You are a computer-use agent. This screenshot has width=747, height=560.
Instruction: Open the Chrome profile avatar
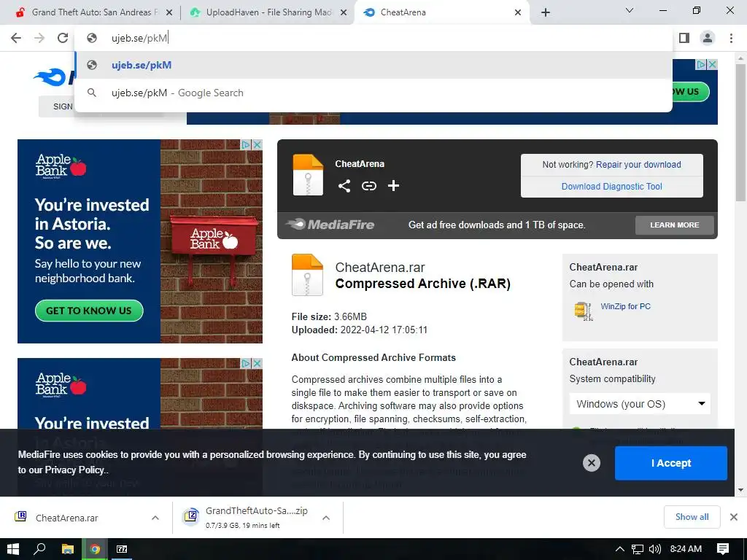[708, 38]
